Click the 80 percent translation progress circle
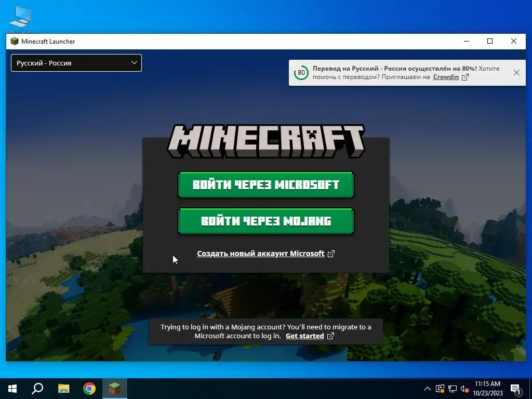Image resolution: width=532 pixels, height=399 pixels. click(x=301, y=73)
